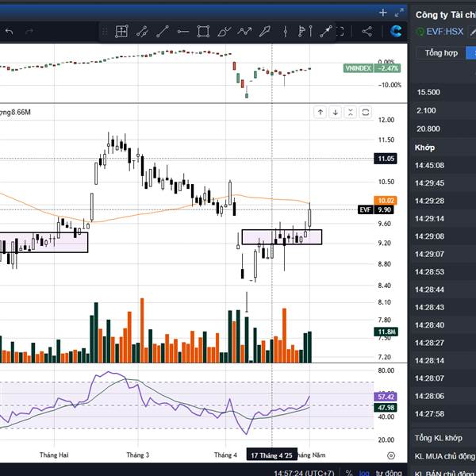Toggle the percent scale mode

(x=349, y=473)
